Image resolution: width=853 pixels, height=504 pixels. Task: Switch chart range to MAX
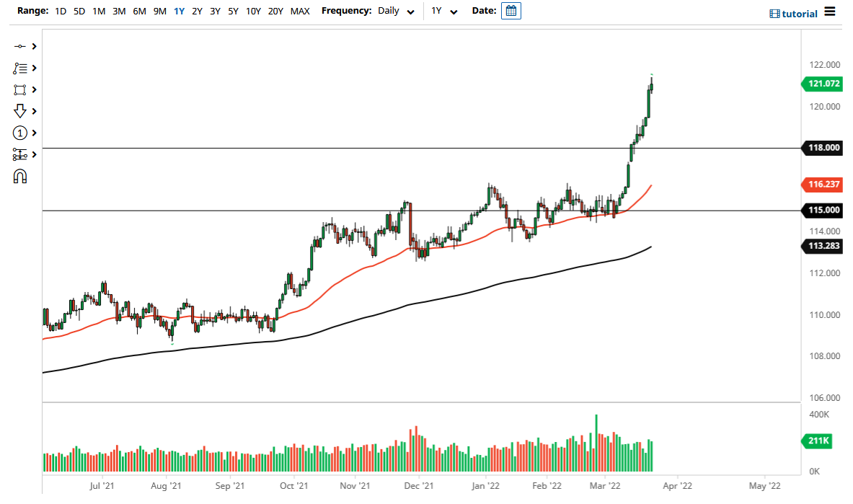coord(300,11)
